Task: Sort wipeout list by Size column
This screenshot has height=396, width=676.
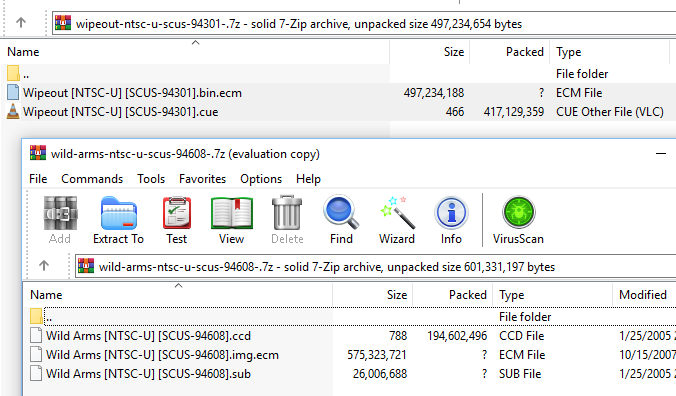Action: pos(429,52)
